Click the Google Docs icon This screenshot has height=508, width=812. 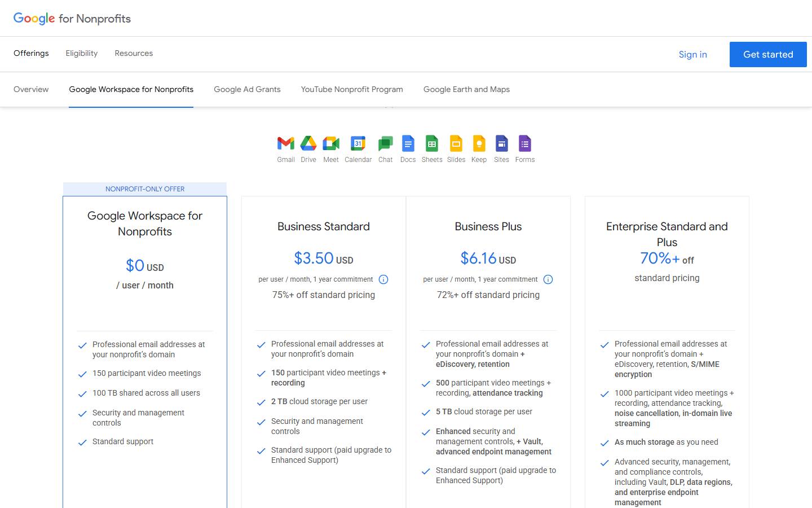[408, 143]
